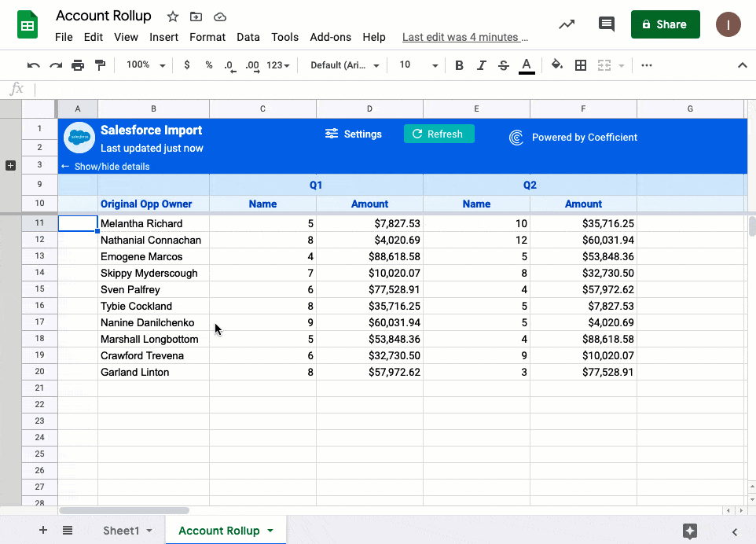Click the Coefficient Settings button
Screen dimensions: 756x544
354,134
